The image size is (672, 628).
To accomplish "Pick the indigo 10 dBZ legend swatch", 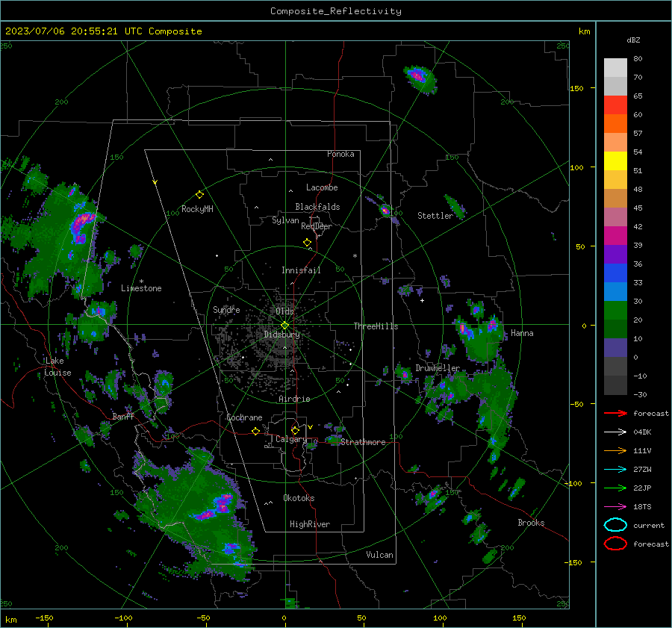I will [x=615, y=347].
